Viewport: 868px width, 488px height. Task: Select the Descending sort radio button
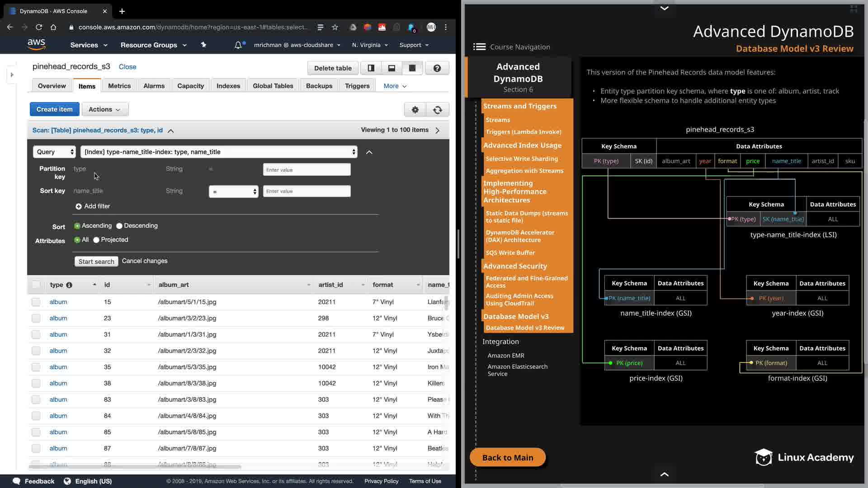click(119, 226)
